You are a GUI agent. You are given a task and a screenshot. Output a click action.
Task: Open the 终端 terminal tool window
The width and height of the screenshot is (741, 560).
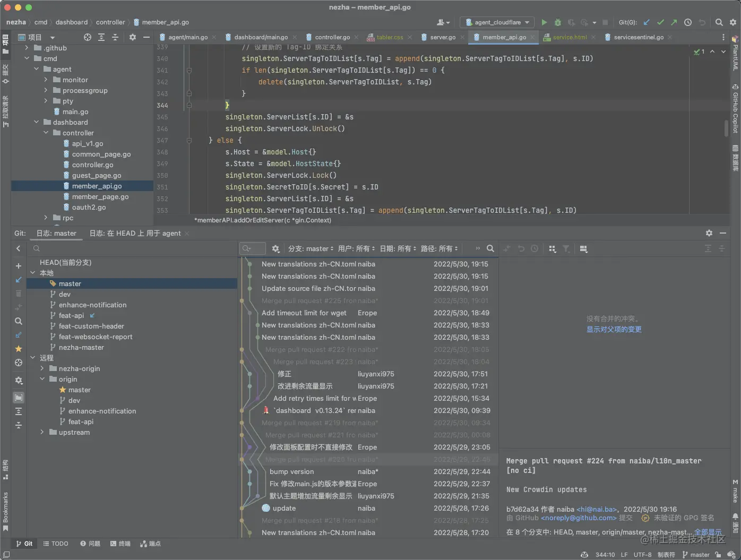coord(120,544)
